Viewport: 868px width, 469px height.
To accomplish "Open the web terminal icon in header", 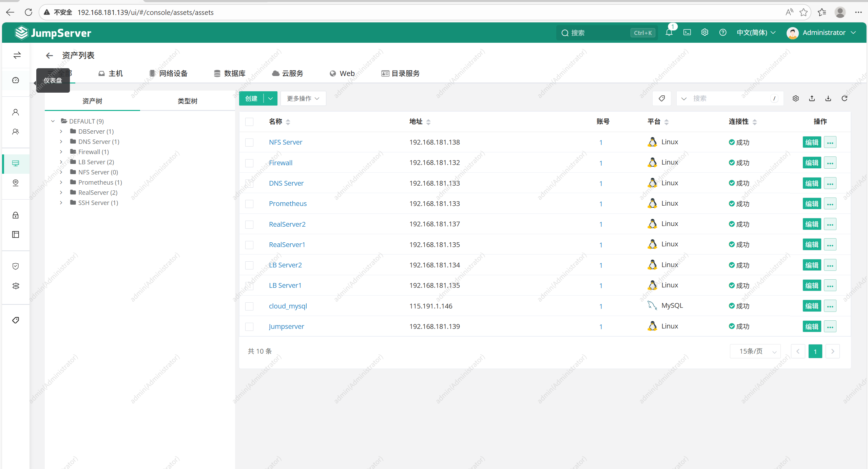I will [687, 33].
